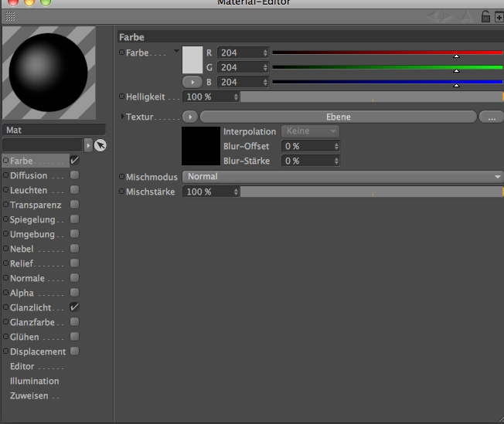Click the Mischstärke slider bar

pyautogui.click(x=372, y=192)
